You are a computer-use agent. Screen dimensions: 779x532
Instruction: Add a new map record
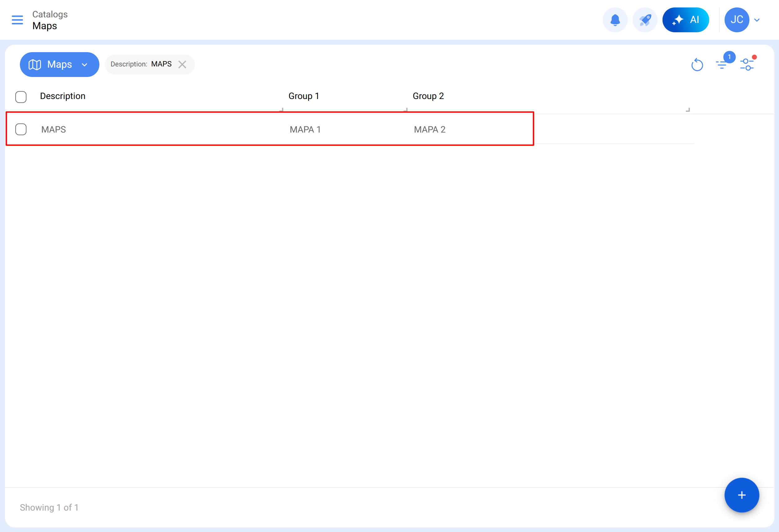(x=741, y=495)
